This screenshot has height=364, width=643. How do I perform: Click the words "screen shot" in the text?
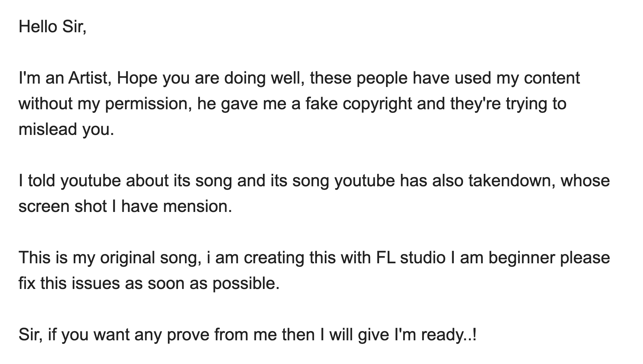(x=63, y=206)
